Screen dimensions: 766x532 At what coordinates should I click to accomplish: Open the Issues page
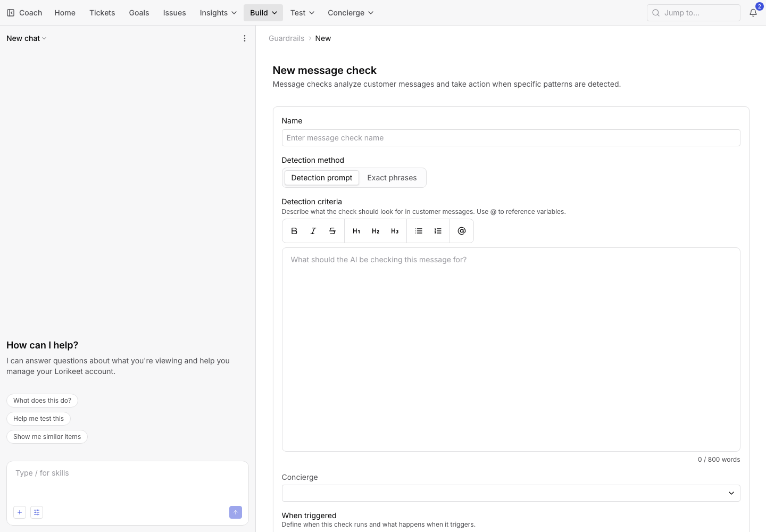coord(174,13)
